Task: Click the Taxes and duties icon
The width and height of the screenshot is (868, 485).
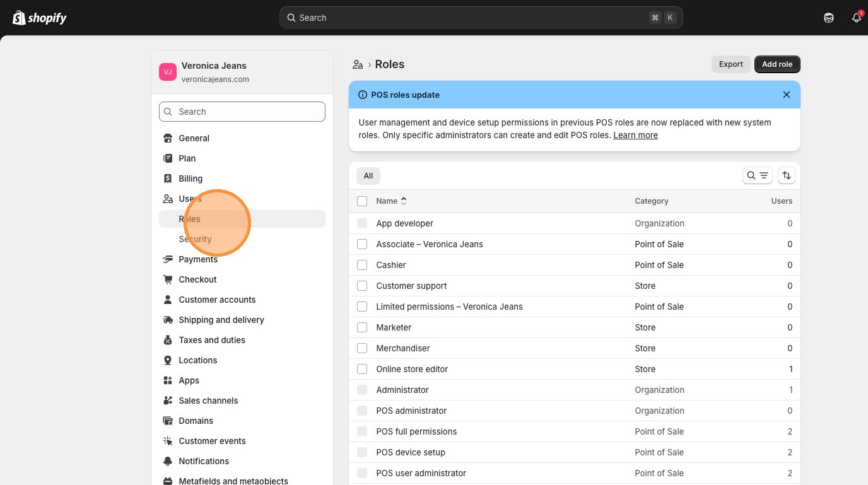Action: click(x=168, y=340)
